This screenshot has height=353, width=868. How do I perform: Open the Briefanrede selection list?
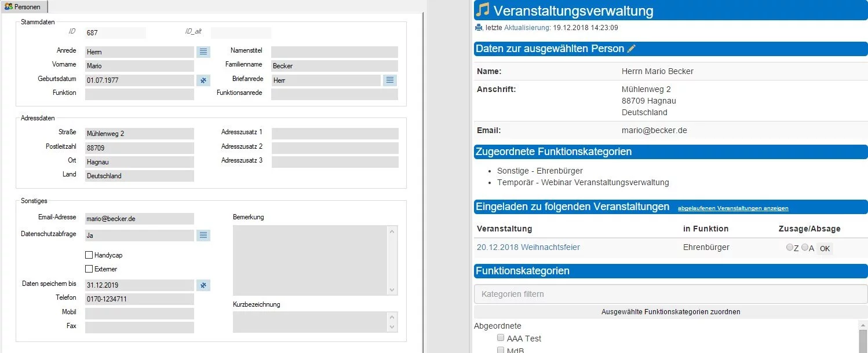tap(389, 80)
